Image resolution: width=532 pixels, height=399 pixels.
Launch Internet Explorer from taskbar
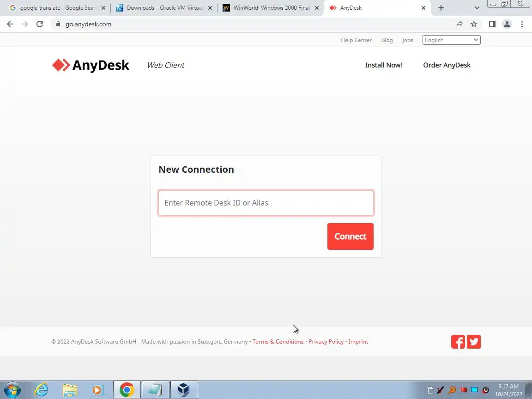pyautogui.click(x=41, y=390)
